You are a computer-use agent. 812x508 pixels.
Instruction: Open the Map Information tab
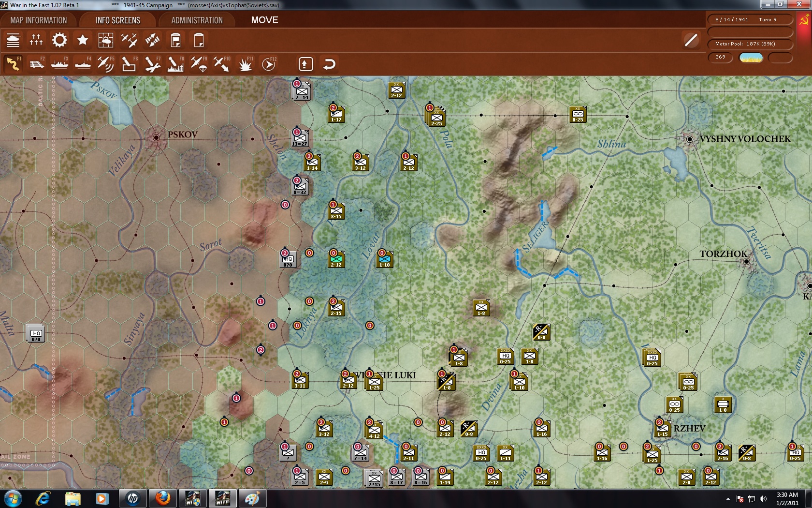click(x=39, y=20)
